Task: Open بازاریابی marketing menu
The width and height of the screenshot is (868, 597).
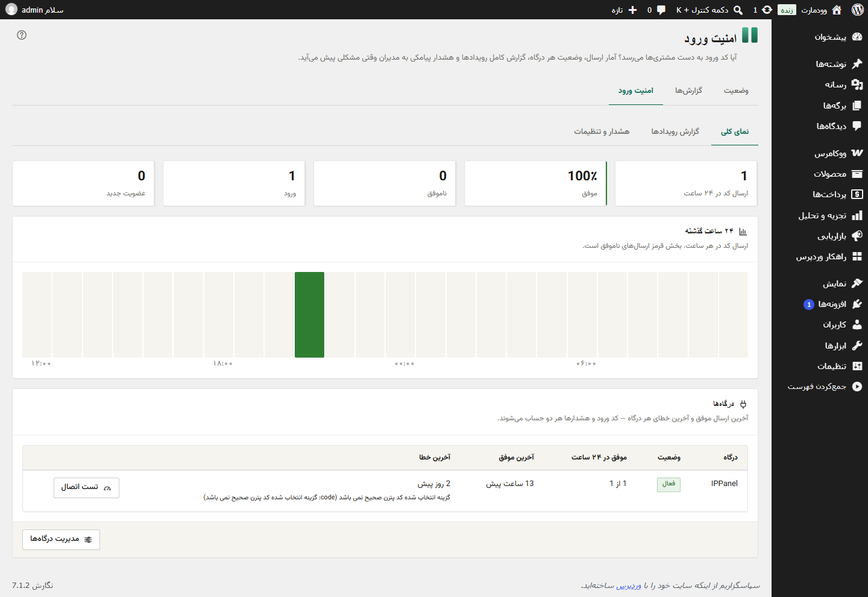Action: 820,236
